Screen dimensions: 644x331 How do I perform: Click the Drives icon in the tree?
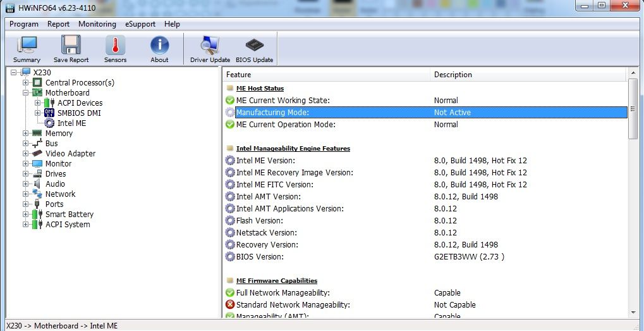point(37,173)
